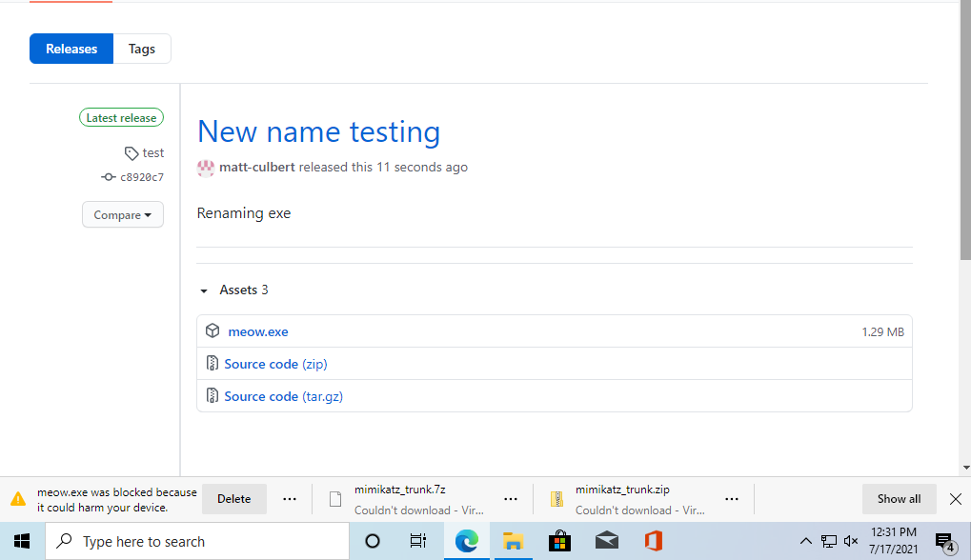Open Cortana circle icon

tap(373, 542)
